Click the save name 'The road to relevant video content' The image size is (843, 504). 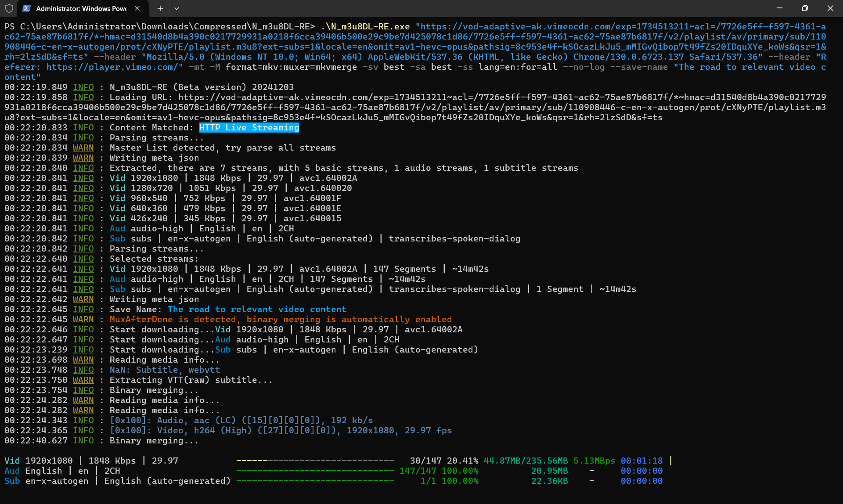[257, 309]
